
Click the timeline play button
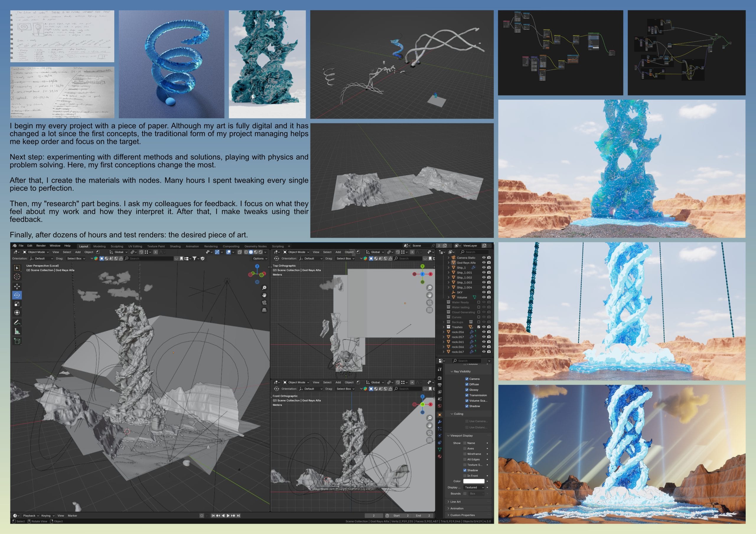coord(228,516)
